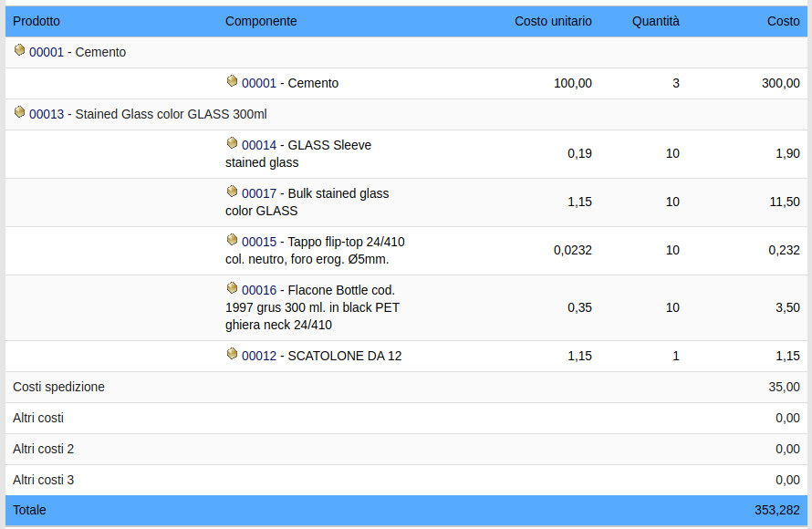Open component link 00014 GLASS Sleeve
Screen dimensions: 812x529
[258, 145]
